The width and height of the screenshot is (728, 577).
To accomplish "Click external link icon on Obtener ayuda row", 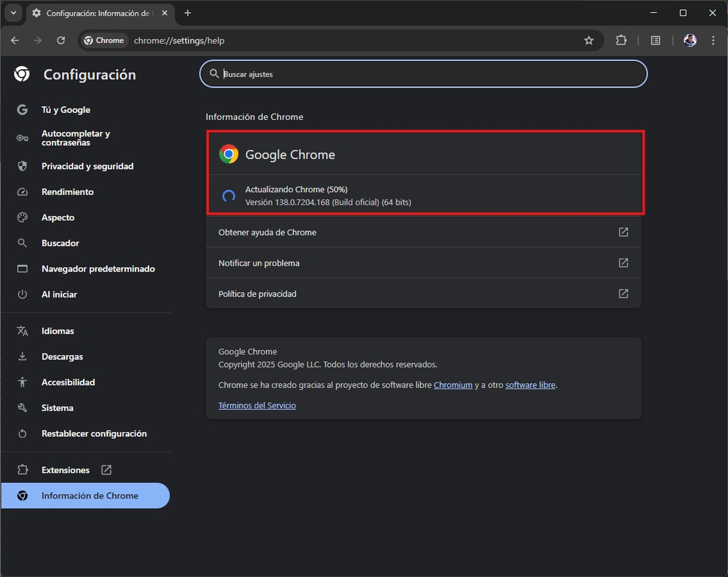I will (623, 232).
